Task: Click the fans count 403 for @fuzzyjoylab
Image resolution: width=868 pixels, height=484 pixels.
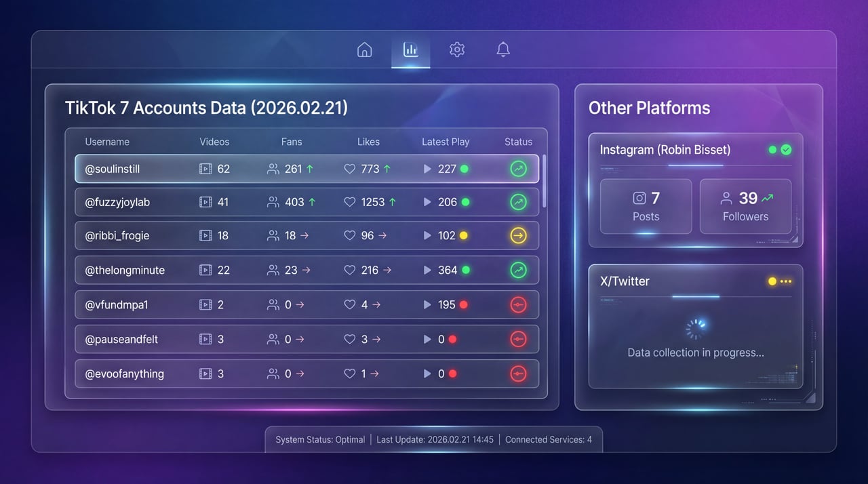Action: click(x=294, y=202)
